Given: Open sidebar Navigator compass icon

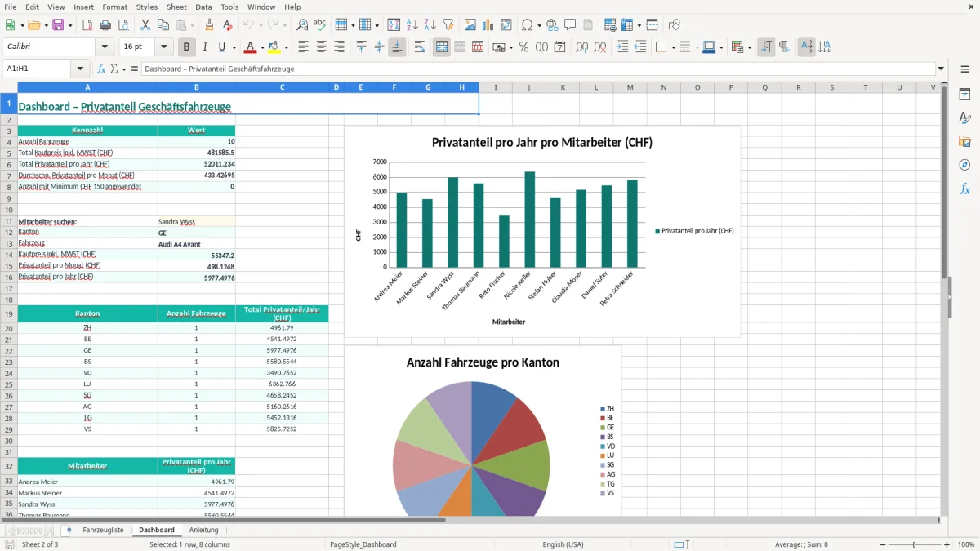Looking at the screenshot, I should coord(964,165).
